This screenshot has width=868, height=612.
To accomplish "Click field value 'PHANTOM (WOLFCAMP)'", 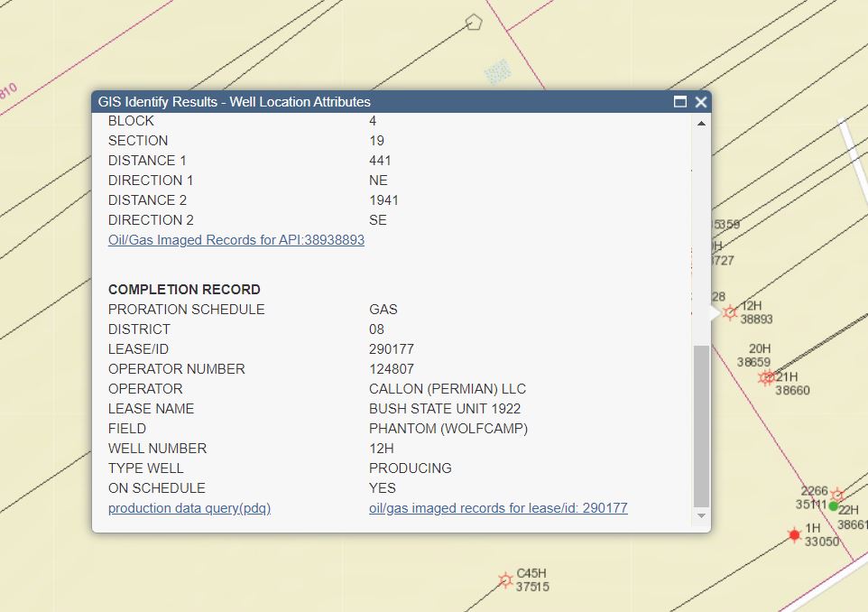I will point(448,429).
